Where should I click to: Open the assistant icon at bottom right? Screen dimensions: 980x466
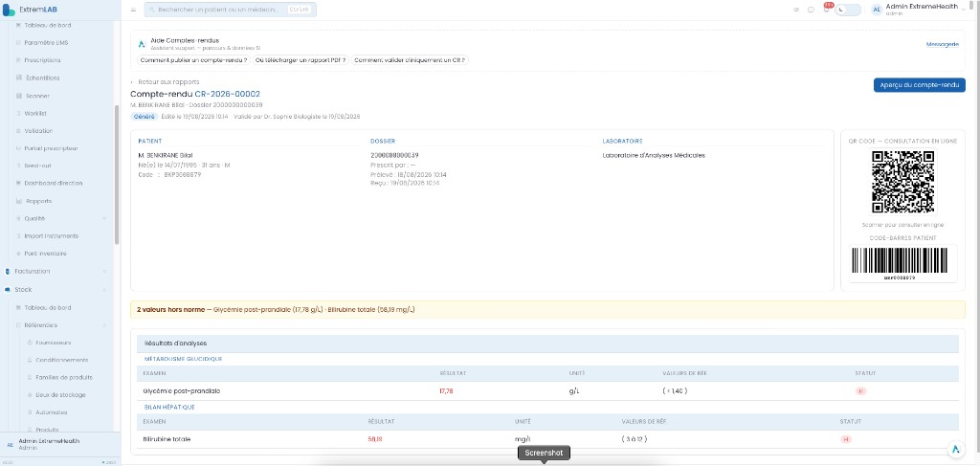tap(955, 449)
